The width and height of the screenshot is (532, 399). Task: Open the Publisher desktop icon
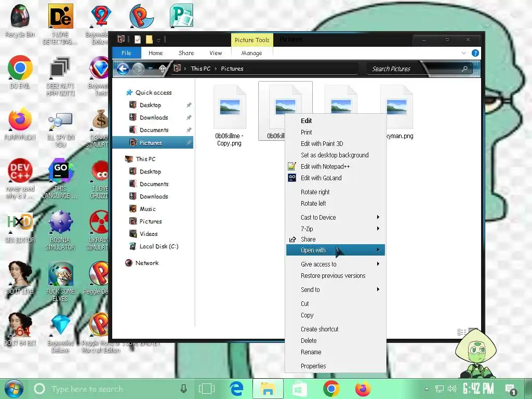click(181, 16)
